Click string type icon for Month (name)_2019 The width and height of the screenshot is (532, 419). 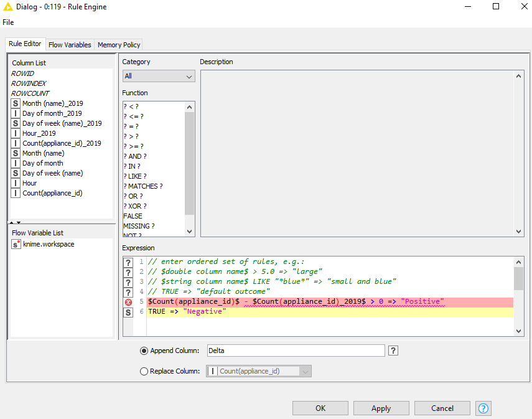(16, 103)
